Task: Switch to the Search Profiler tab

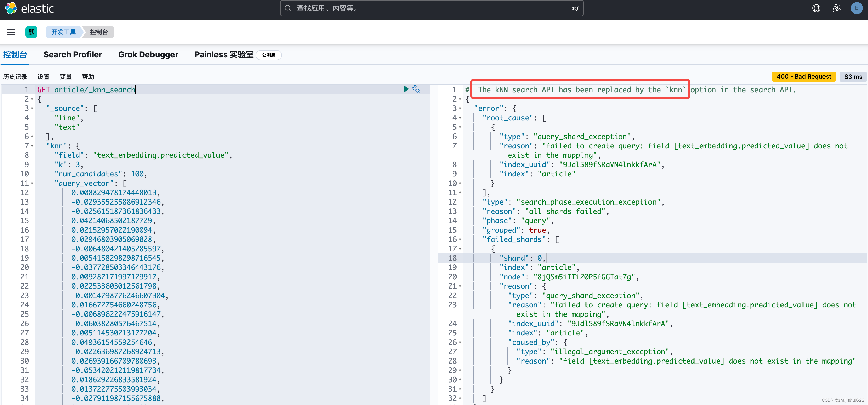Action: (x=72, y=55)
